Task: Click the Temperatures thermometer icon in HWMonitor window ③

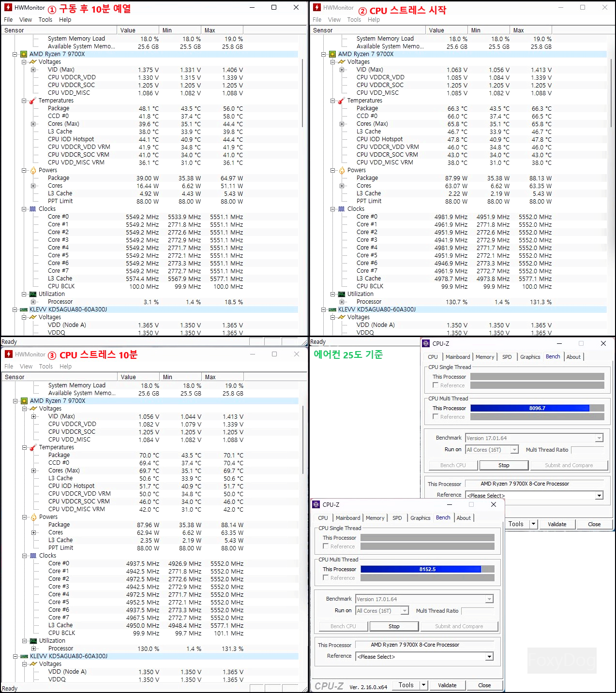Action: tap(33, 447)
